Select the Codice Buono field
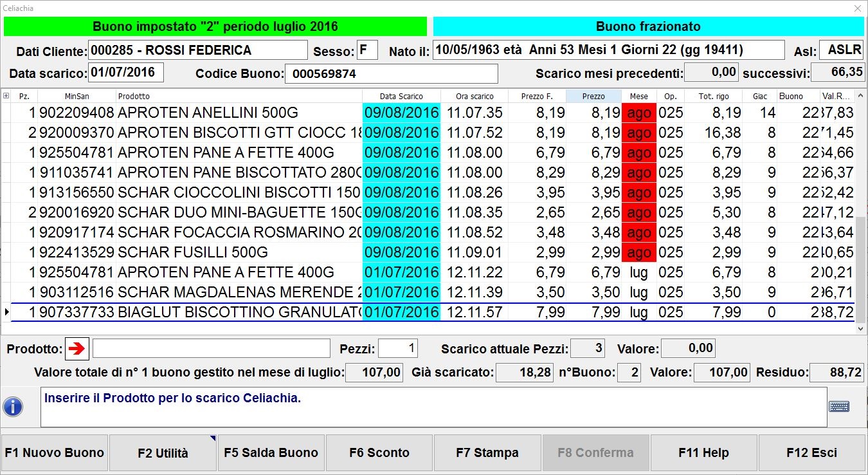This screenshot has width=868, height=475. click(x=391, y=74)
